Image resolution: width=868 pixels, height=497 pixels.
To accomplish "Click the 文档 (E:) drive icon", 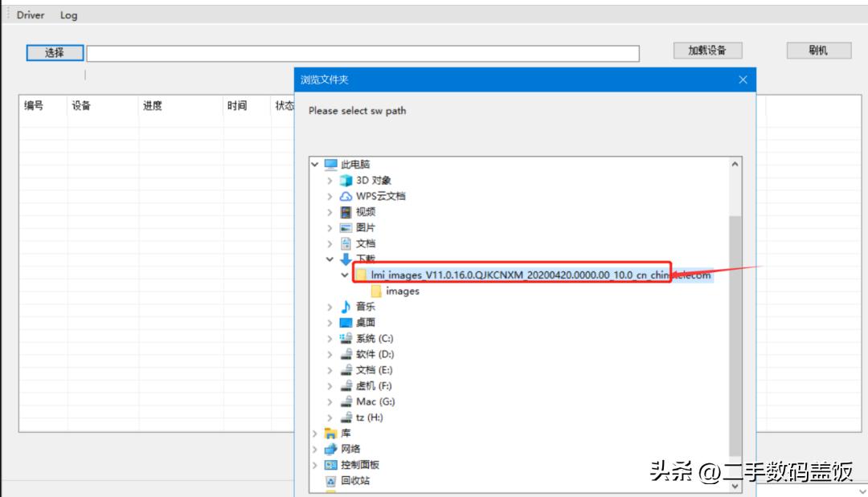I will click(x=346, y=370).
